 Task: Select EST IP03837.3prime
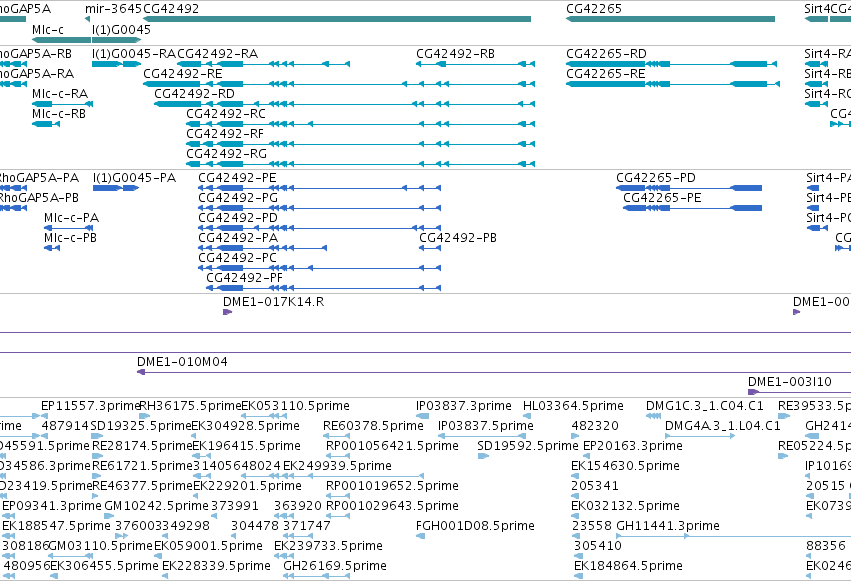click(463, 406)
